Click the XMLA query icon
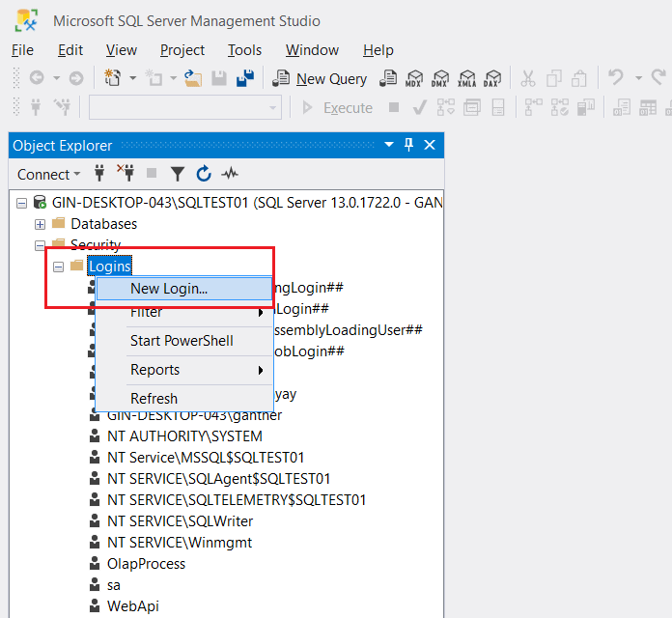 point(467,78)
